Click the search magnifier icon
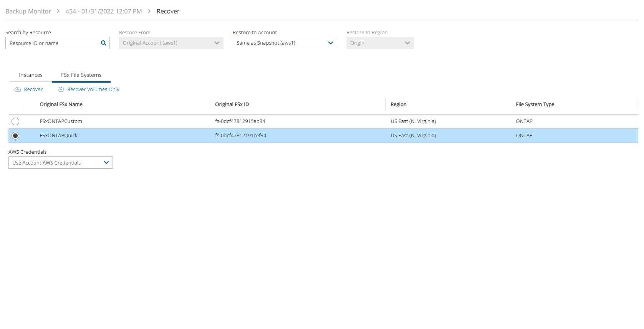 coord(103,43)
